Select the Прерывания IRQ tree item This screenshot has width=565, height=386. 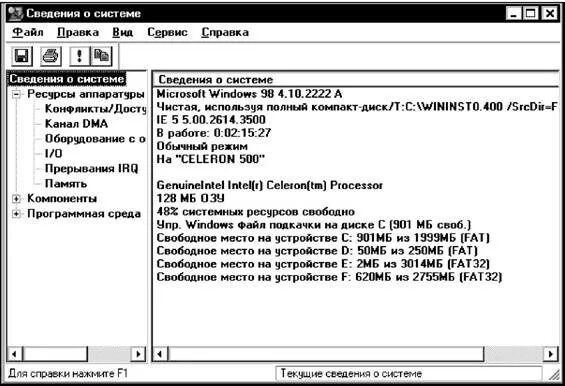coord(92,169)
